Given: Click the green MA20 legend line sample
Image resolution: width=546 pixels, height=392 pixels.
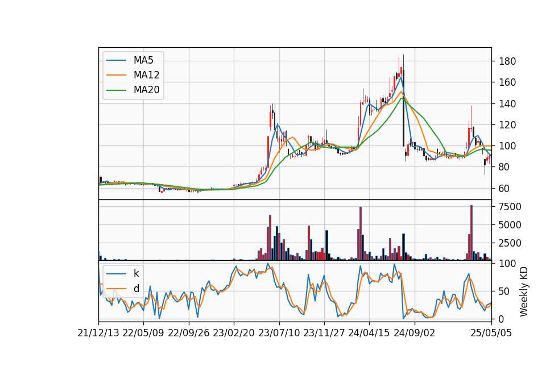Looking at the screenshot, I should (116, 90).
